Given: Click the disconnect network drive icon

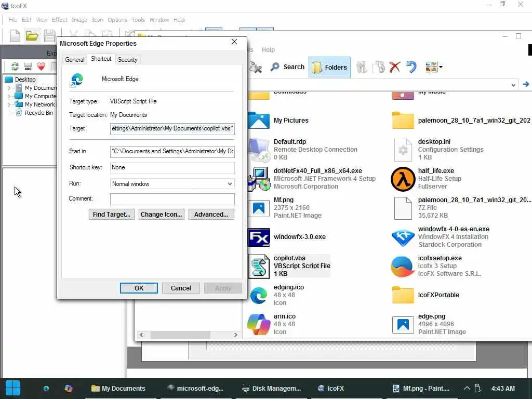Looking at the screenshot, I should tap(255, 67).
